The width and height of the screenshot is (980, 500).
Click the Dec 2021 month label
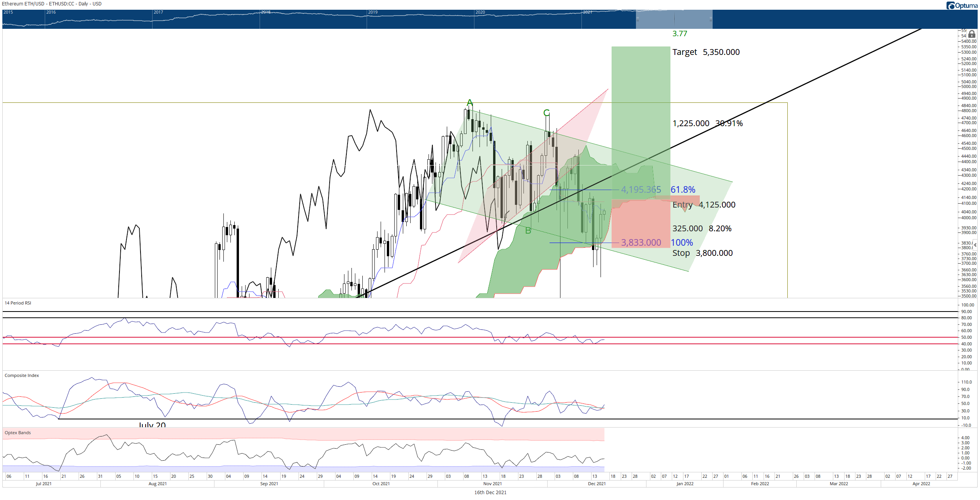point(597,484)
